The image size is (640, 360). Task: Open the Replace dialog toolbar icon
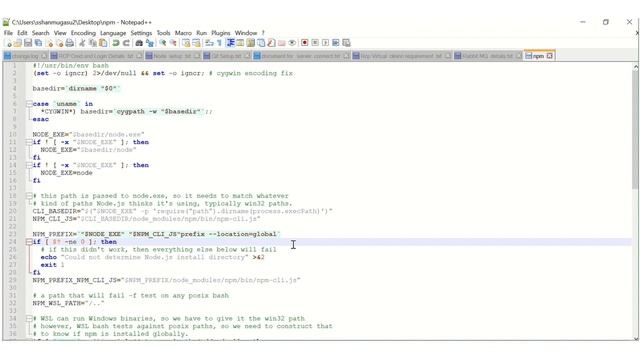pos(150,43)
